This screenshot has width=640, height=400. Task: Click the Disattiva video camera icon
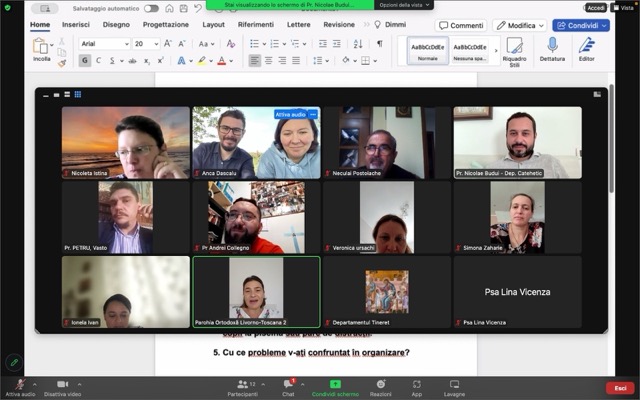(62, 384)
